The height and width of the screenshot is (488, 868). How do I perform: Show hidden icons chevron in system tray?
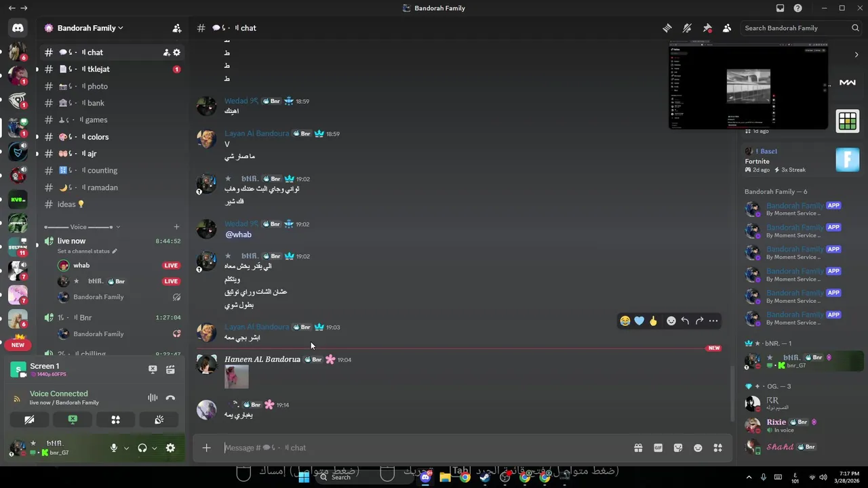749,477
